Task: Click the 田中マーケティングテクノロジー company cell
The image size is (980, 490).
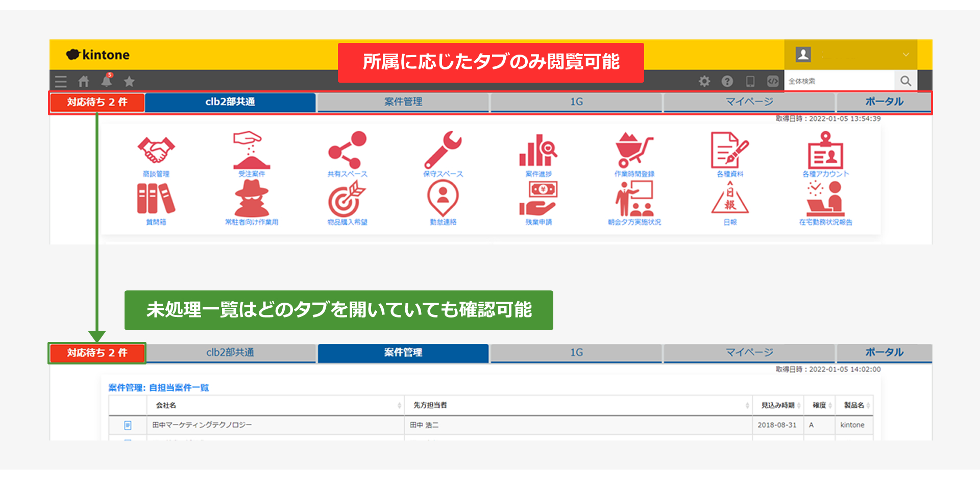Action: (276, 425)
